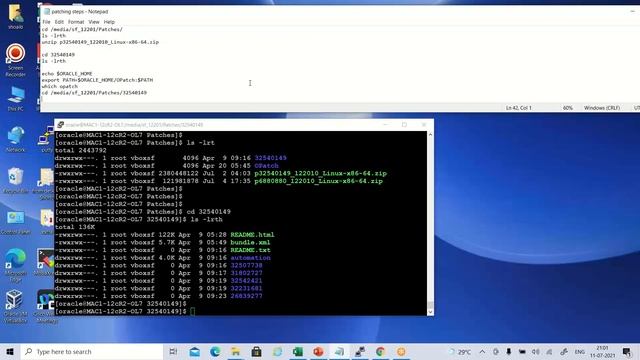Click the Windows Start button
The image size is (640, 360).
coord(10,351)
